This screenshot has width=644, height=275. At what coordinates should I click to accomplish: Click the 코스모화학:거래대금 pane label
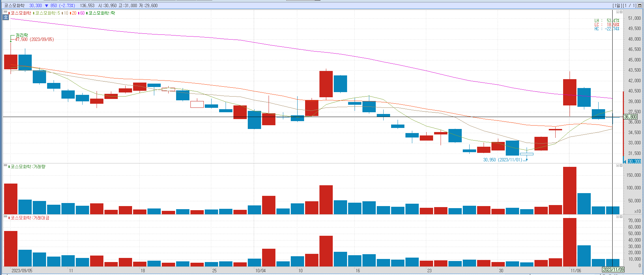[30, 218]
